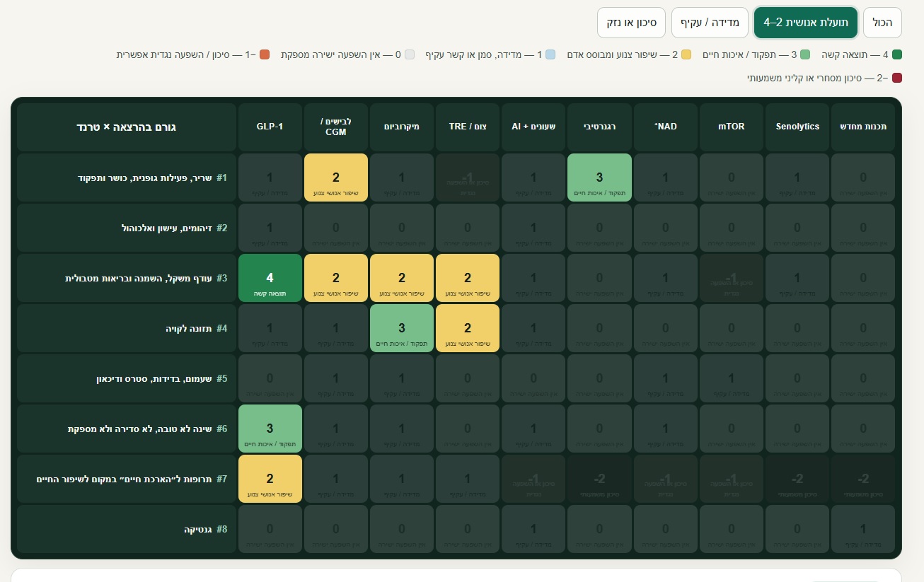924x582 pixels.
Task: Click the yellow legend swatch for level 2
Action: point(686,54)
